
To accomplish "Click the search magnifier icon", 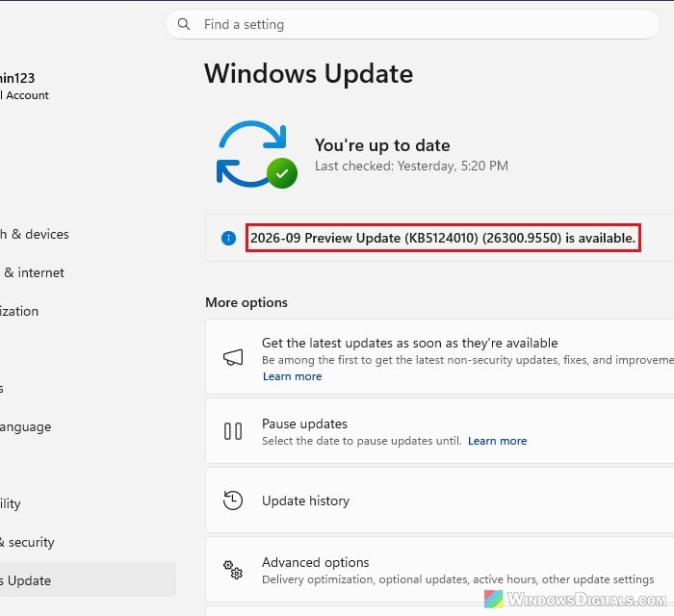I will pos(184,24).
